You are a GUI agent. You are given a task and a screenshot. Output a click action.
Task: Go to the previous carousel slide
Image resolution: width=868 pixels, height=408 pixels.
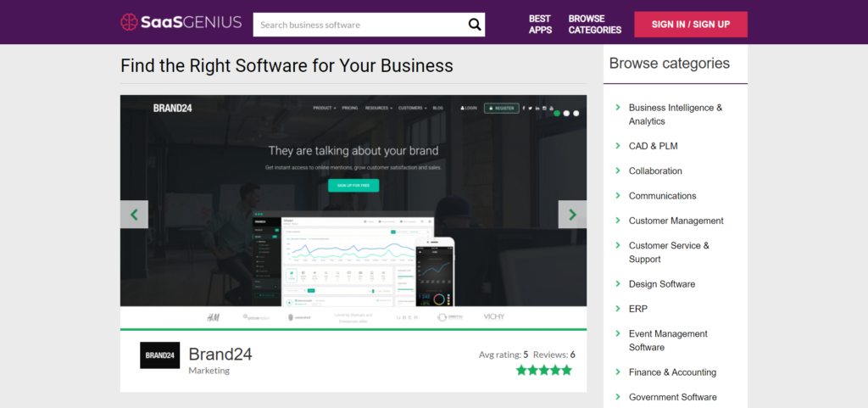pos(134,215)
